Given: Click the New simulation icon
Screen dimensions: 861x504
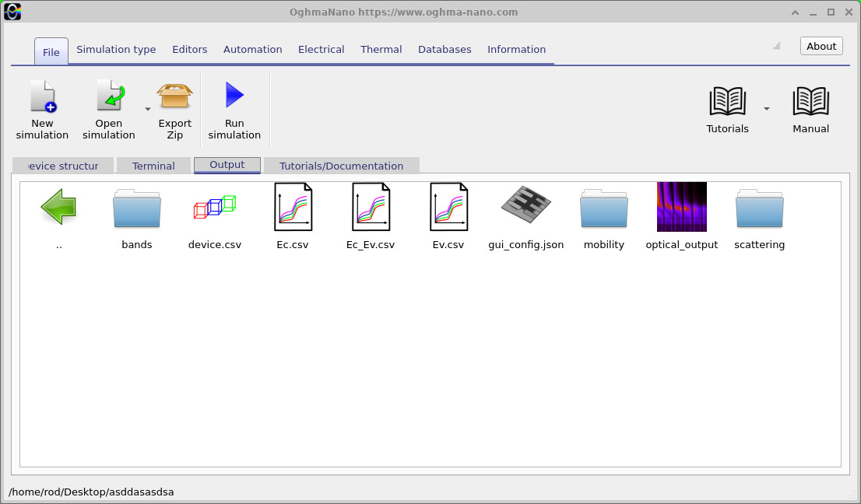Looking at the screenshot, I should 43,96.
